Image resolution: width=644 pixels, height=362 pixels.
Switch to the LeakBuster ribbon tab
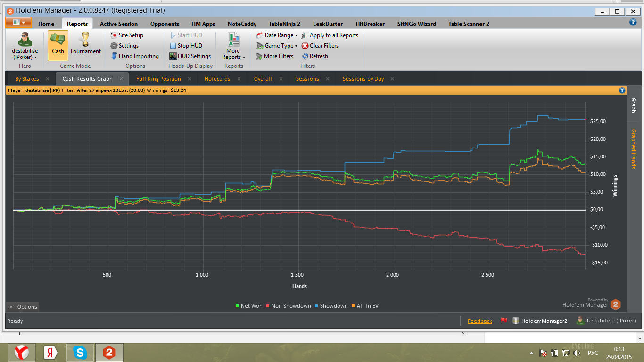[328, 24]
